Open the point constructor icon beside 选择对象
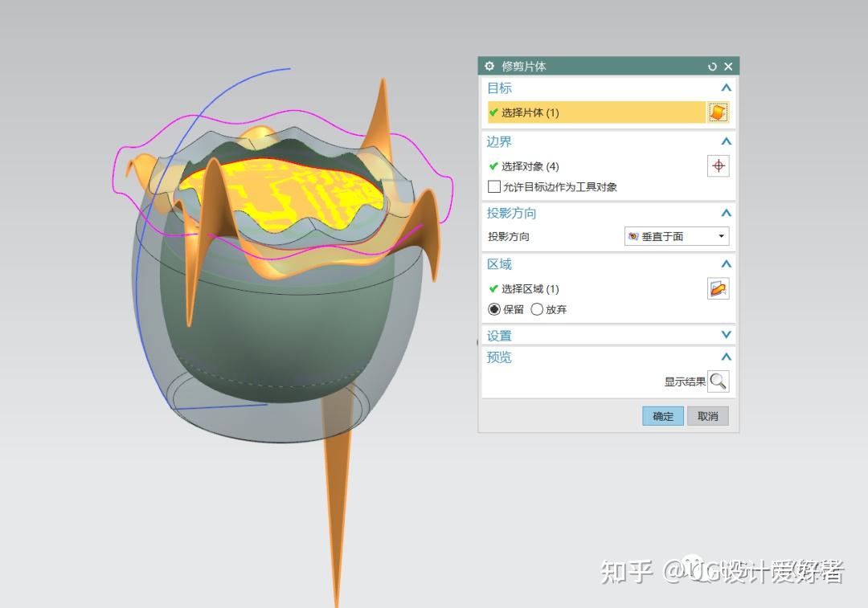 pyautogui.click(x=719, y=165)
